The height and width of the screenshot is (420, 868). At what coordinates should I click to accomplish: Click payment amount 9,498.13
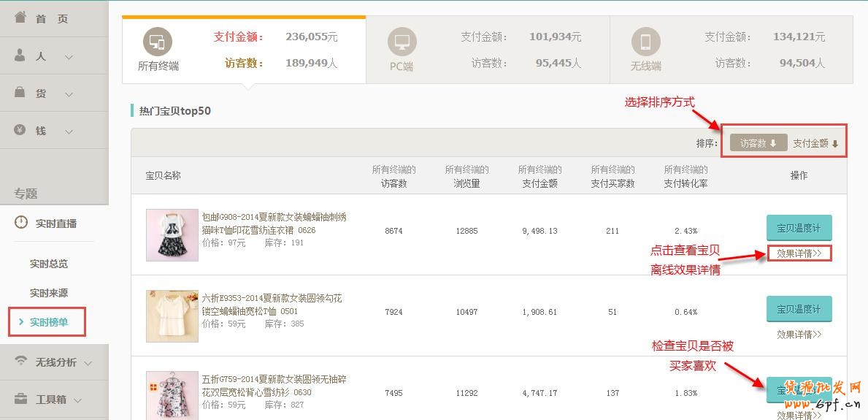pos(539,231)
